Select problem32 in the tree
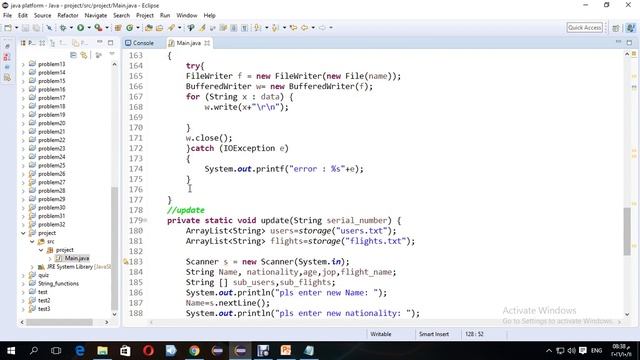Screen dimensions: 640x360 (x=51, y=224)
